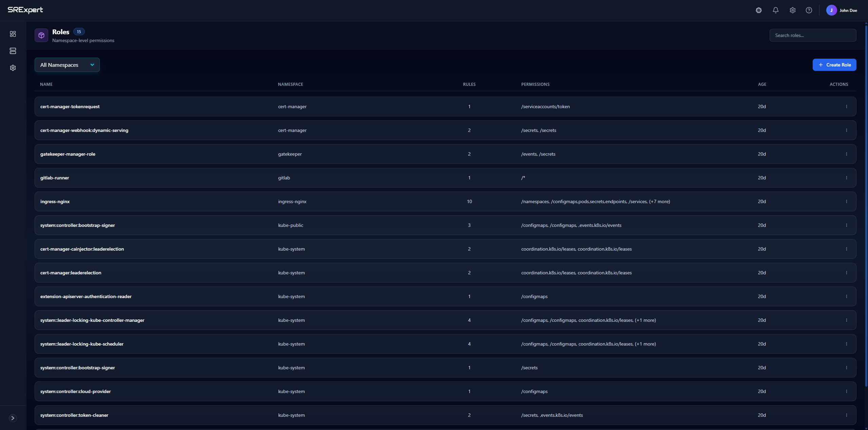The image size is (868, 430).
Task: Select the dashboard grid icon in sidebar
Action: point(13,34)
